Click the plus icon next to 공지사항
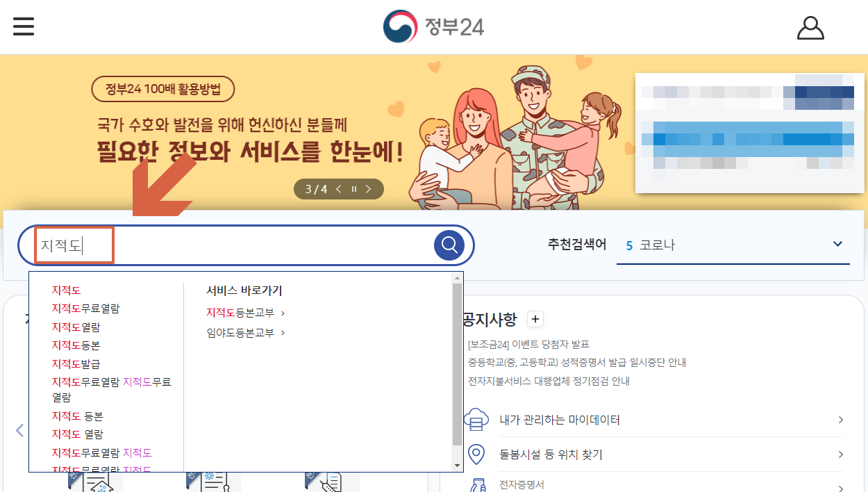The height and width of the screenshot is (492, 868). point(534,319)
